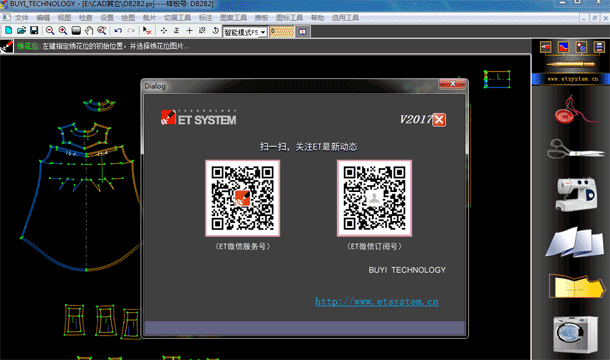Click the yellow garment pattern piece image

point(577,286)
